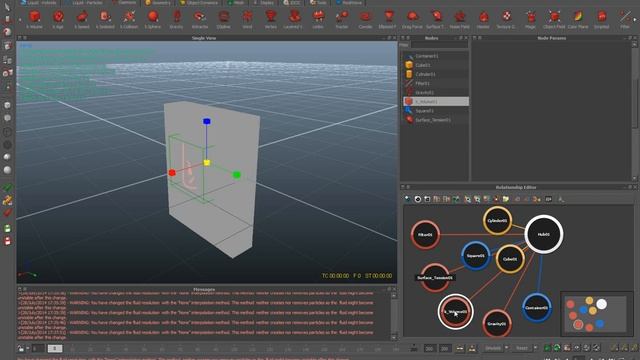
Task: Open the Reset button dropdown arrow
Action: click(x=535, y=348)
